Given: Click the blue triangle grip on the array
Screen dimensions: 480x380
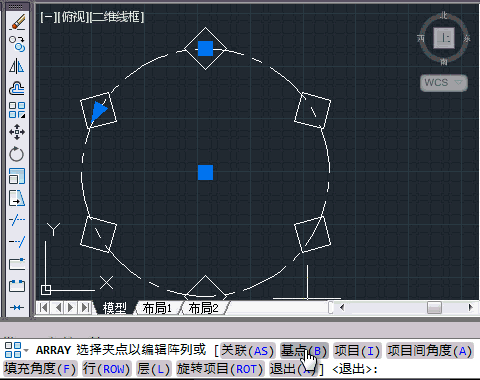Looking at the screenshot, I should coord(99,112).
